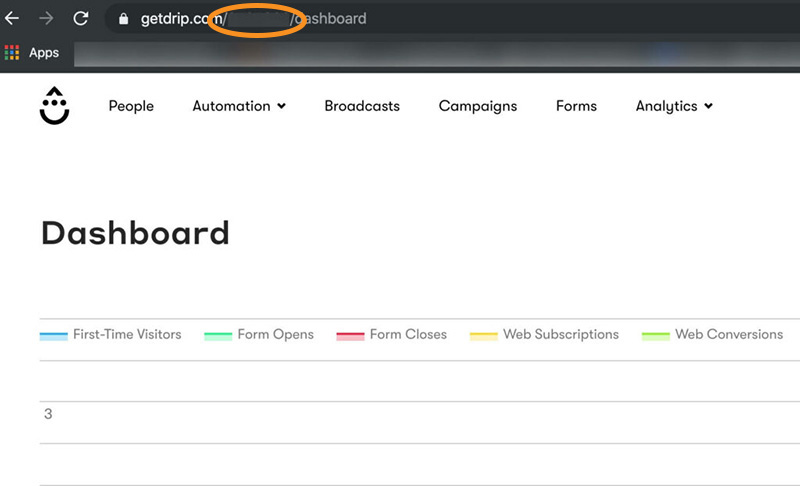
Task: Expand the Analytics dropdown chevron
Action: (708, 106)
